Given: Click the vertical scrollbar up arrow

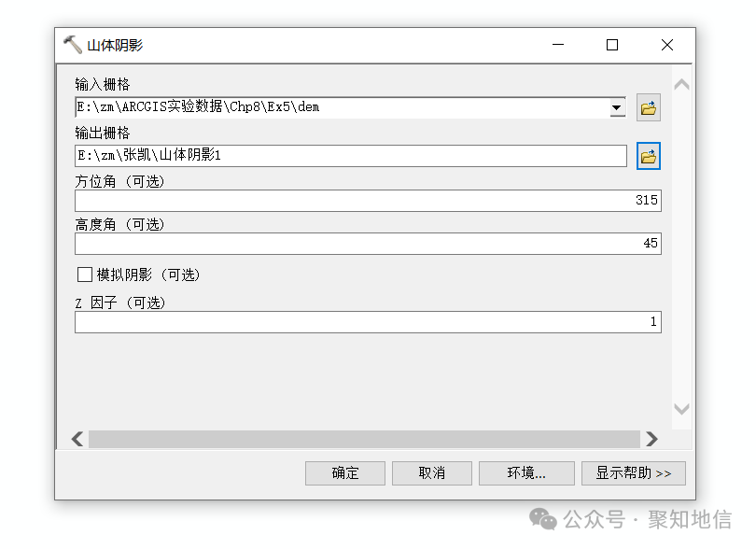Looking at the screenshot, I should tap(682, 83).
